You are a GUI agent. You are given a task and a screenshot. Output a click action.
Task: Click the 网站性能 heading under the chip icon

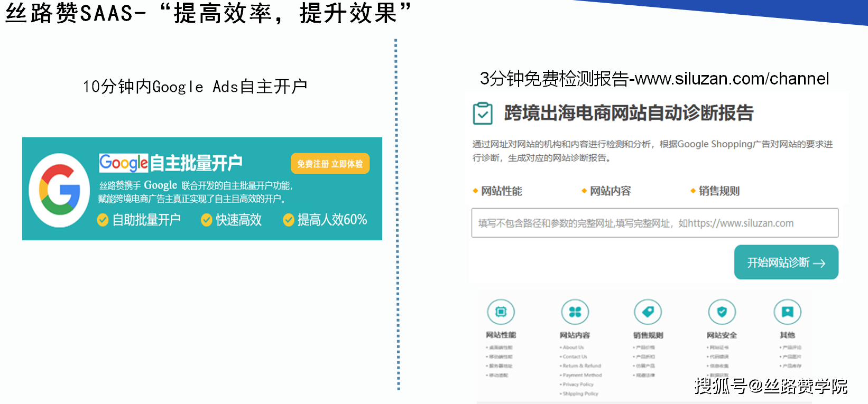(x=501, y=335)
